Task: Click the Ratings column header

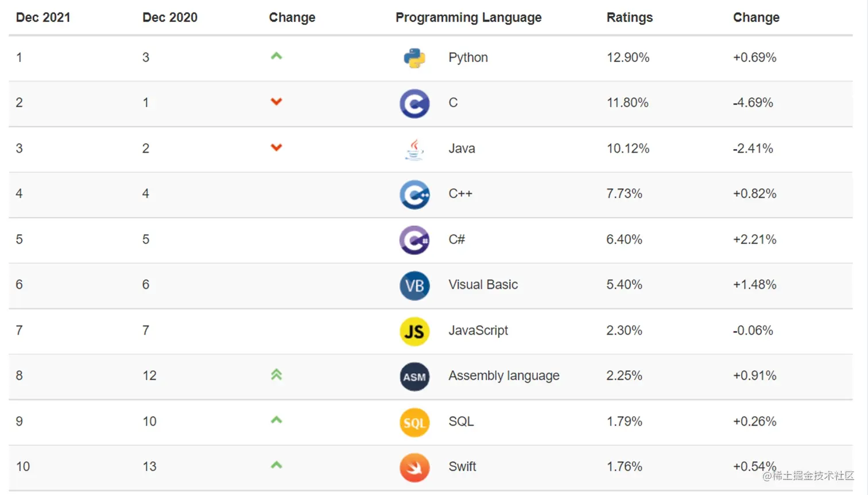Action: [x=629, y=18]
